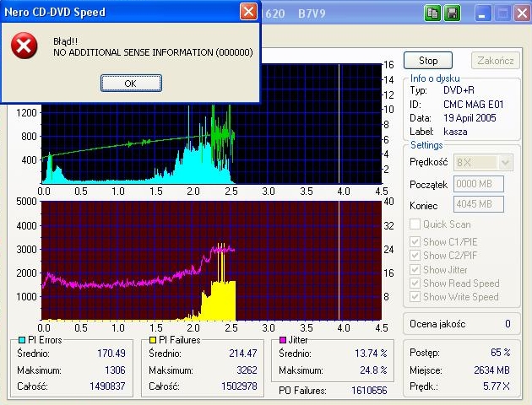Click the PI Failures total 1502978

239,386
